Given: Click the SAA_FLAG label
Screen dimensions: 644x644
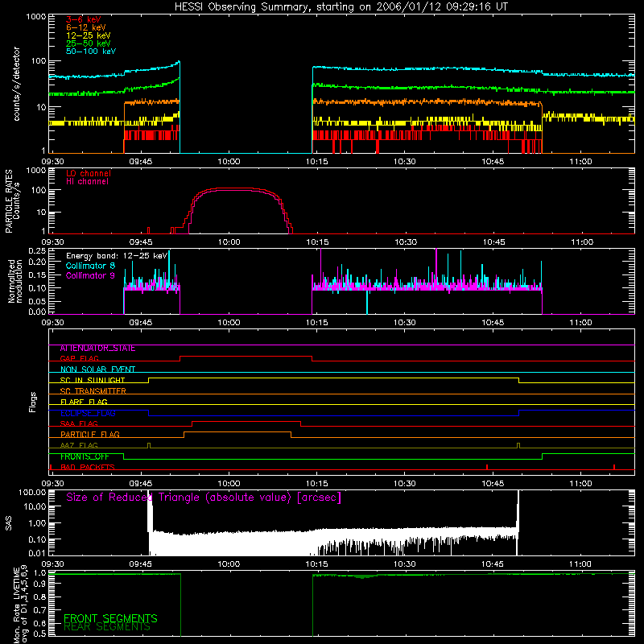Looking at the screenshot, I should click(79, 423).
